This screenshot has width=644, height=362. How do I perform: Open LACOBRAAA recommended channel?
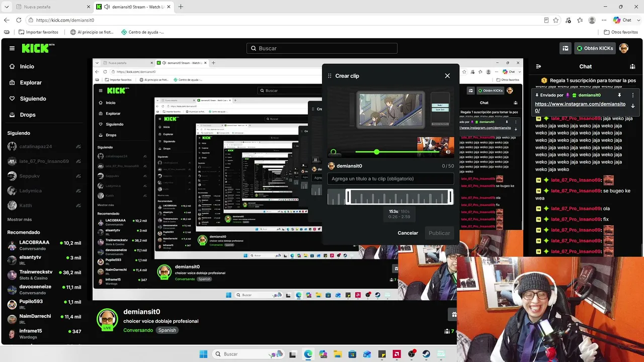pyautogui.click(x=44, y=245)
